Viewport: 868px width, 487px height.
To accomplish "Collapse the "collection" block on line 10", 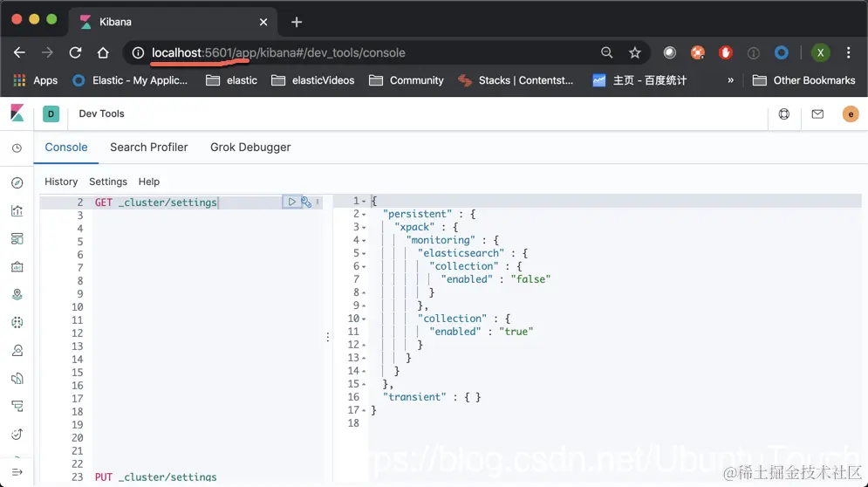I will (364, 319).
